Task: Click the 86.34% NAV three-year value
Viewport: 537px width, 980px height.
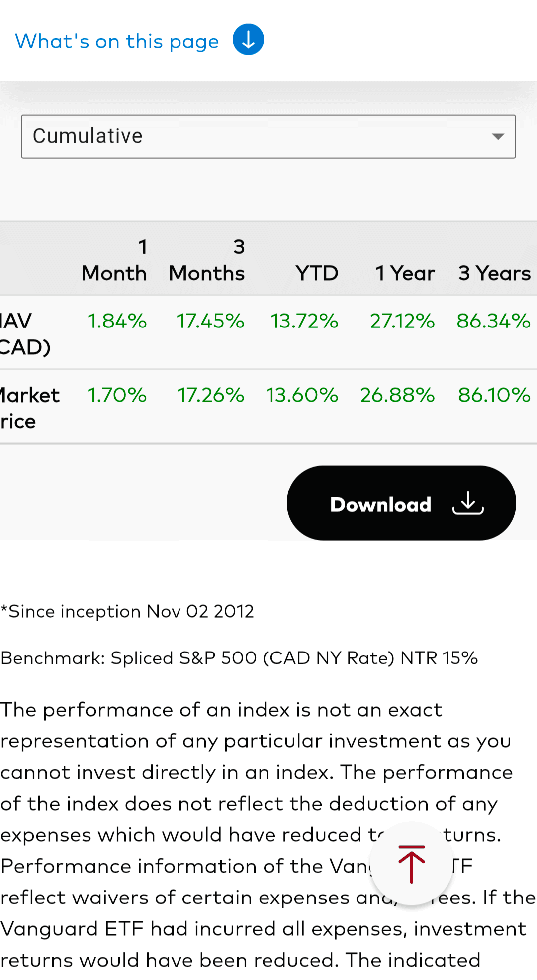Action: 494,321
